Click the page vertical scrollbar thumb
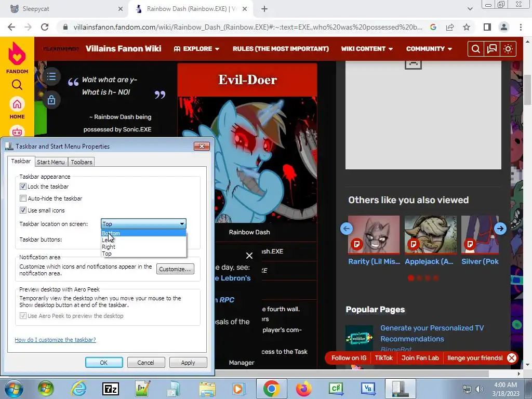The width and height of the screenshot is (532, 399). pyautogui.click(x=527, y=89)
